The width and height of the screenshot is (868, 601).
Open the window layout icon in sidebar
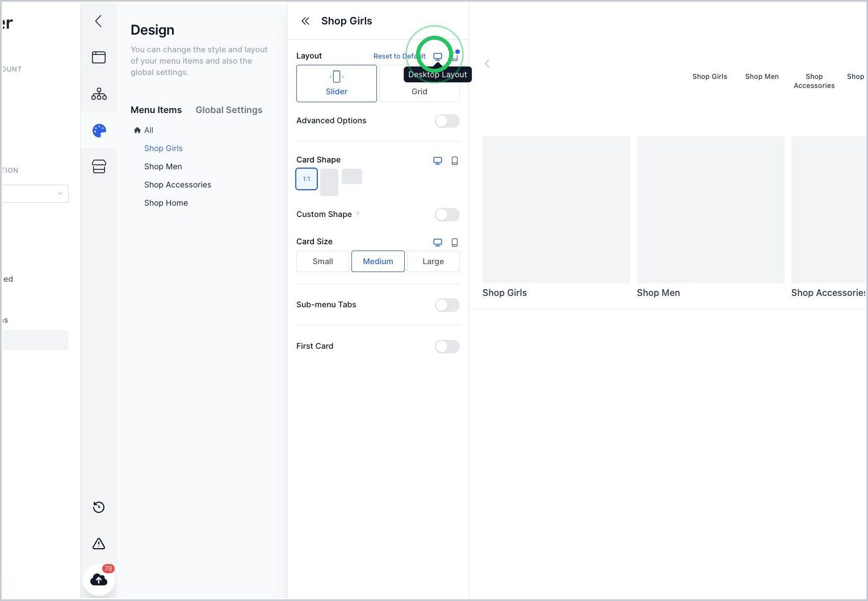[99, 57]
